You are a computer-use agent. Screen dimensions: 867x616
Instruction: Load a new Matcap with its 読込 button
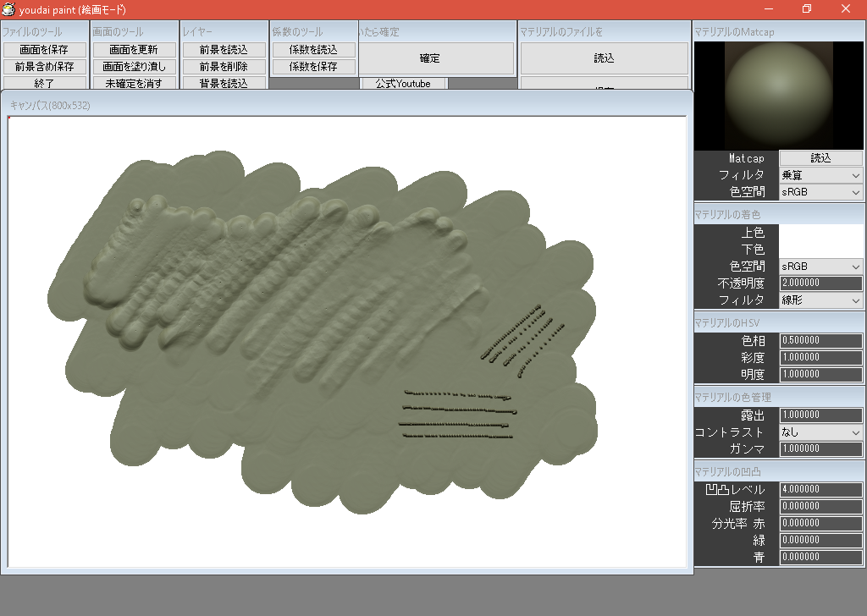click(820, 157)
